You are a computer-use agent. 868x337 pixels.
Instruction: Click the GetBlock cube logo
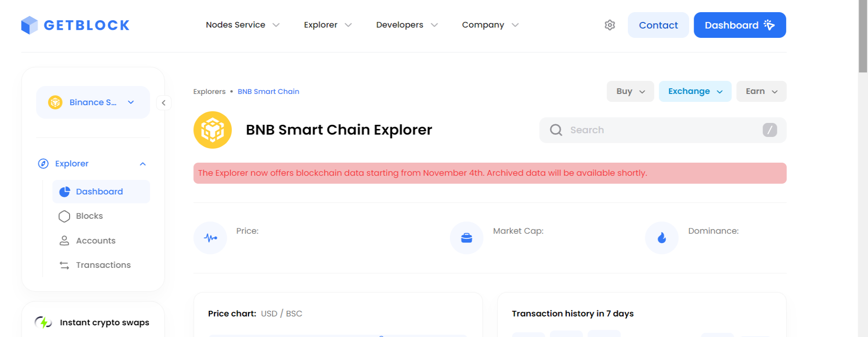[x=29, y=25]
